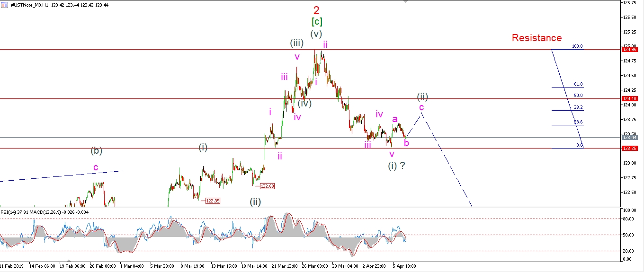Image resolution: width=644 pixels, height=272 pixels.
Task: Select the 122.60 price callout box
Action: point(268,186)
